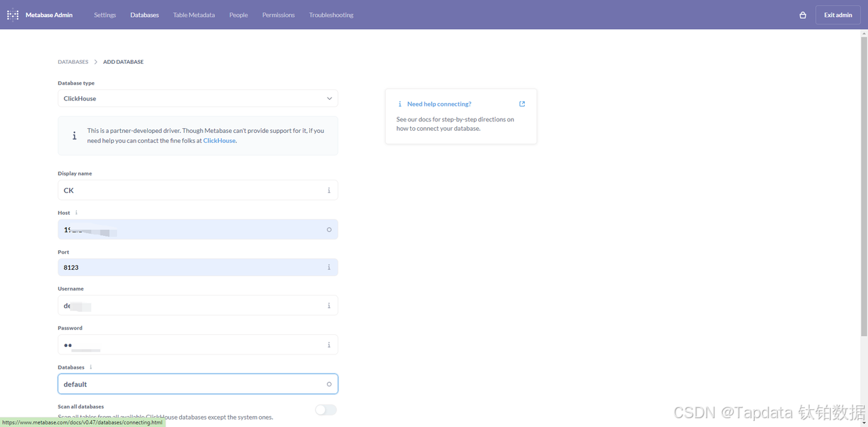Go to the Databases admin tab
The image size is (868, 427).
point(144,15)
